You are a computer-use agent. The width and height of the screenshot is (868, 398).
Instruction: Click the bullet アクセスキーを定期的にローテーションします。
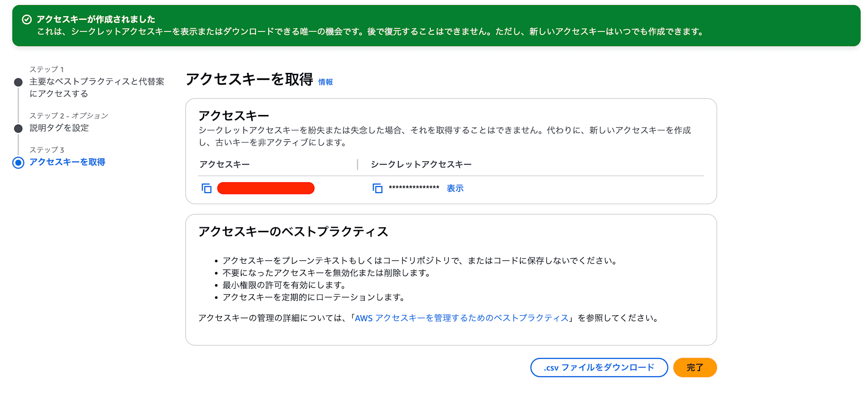click(x=315, y=297)
